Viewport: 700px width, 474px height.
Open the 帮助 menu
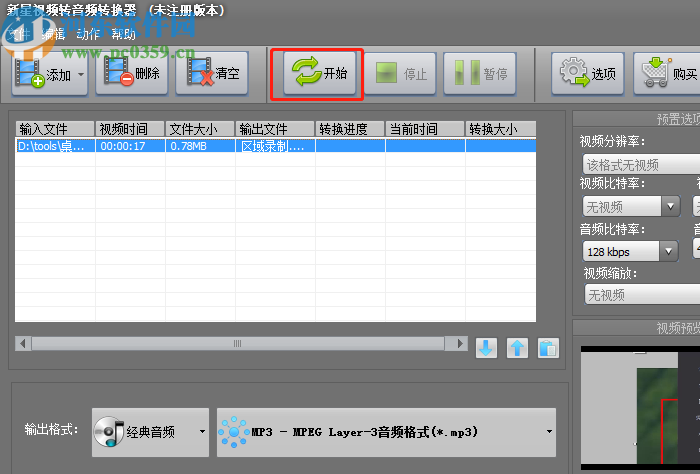(123, 34)
